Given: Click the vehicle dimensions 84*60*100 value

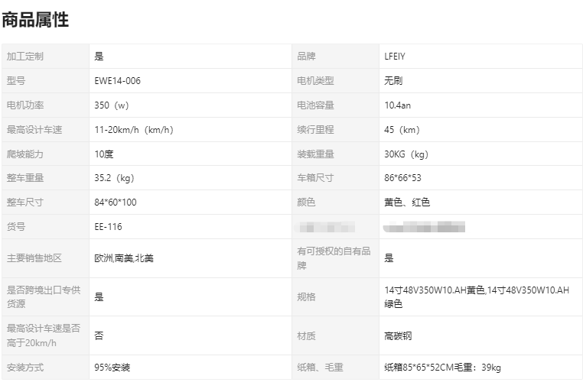Looking at the screenshot, I should tap(116, 202).
